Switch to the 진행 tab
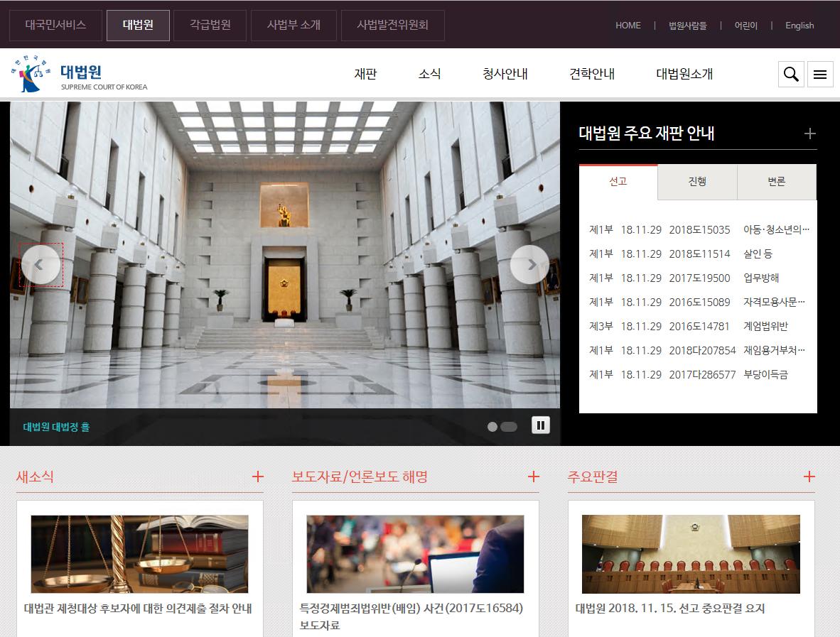 click(697, 182)
